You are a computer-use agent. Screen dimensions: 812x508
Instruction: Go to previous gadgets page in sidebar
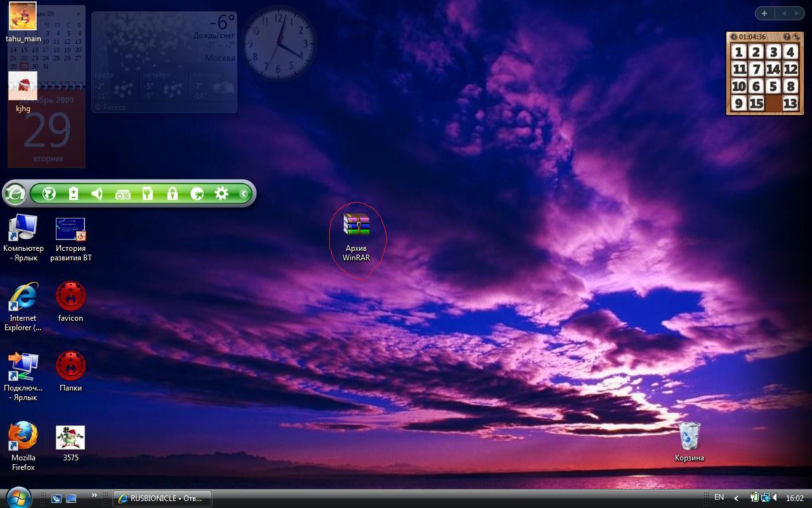point(784,13)
